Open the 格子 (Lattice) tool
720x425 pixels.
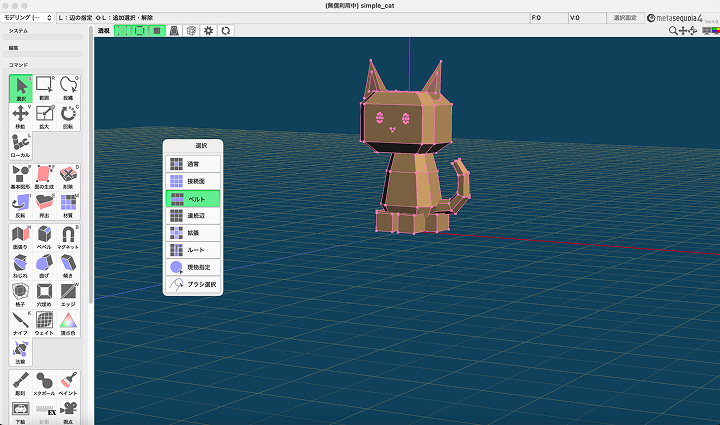coord(21,295)
